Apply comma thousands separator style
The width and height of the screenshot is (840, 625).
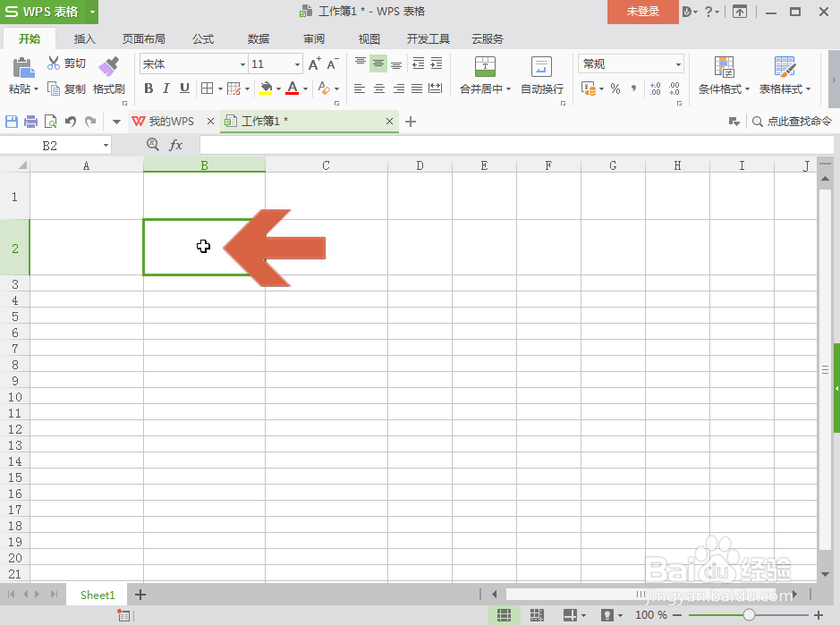click(633, 89)
